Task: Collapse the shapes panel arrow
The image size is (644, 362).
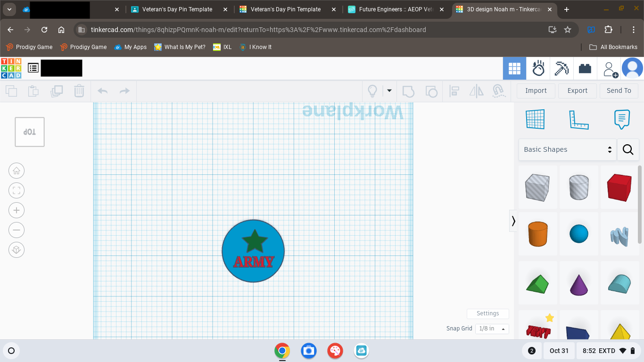Action: (513, 221)
